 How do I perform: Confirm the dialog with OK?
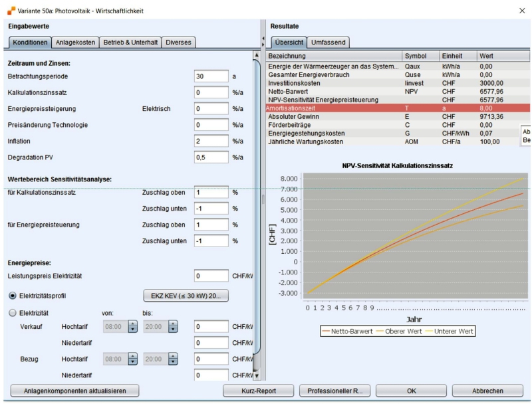(x=411, y=391)
